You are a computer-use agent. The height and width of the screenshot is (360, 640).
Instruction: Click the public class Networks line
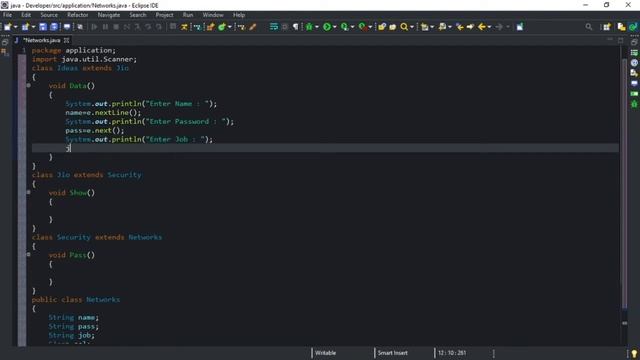(76, 300)
